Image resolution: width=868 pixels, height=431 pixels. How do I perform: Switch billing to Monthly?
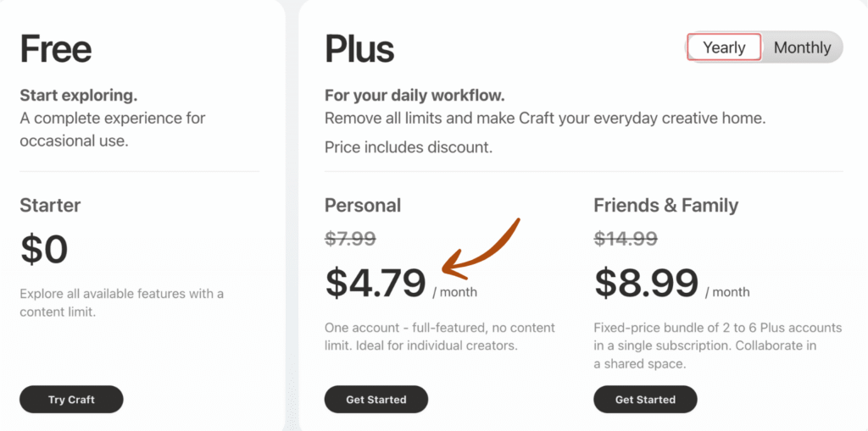(x=802, y=47)
